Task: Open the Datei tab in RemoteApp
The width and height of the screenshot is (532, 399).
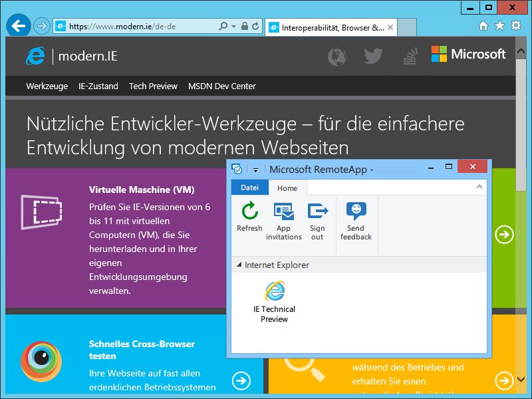Action: [250, 188]
